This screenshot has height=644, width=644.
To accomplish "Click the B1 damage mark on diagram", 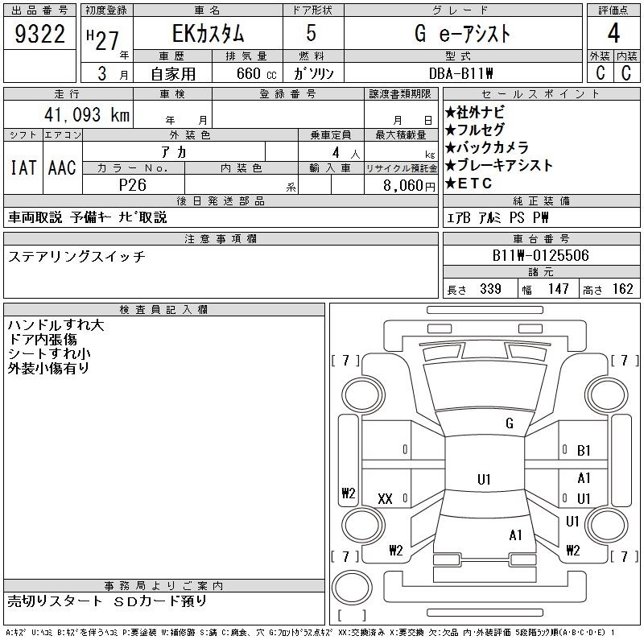I will click(x=584, y=451).
